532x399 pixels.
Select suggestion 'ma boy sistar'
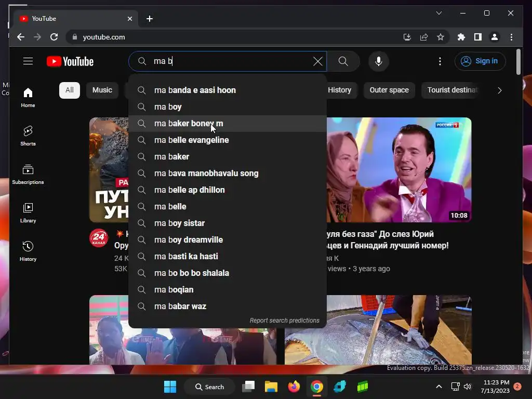pos(228,223)
